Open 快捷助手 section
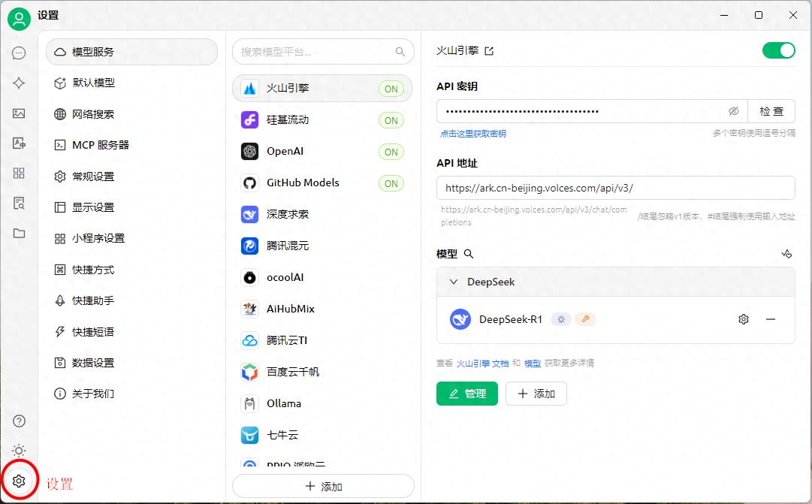The width and height of the screenshot is (812, 504). pos(131,300)
